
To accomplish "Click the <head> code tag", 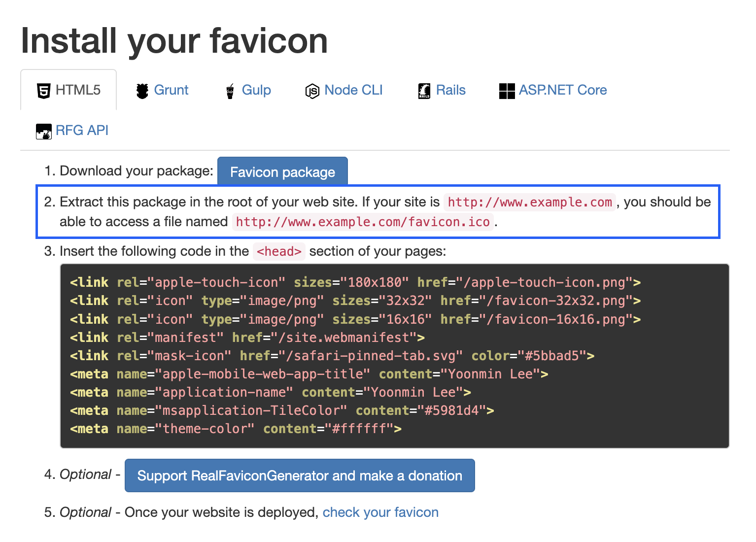I will pos(279,251).
